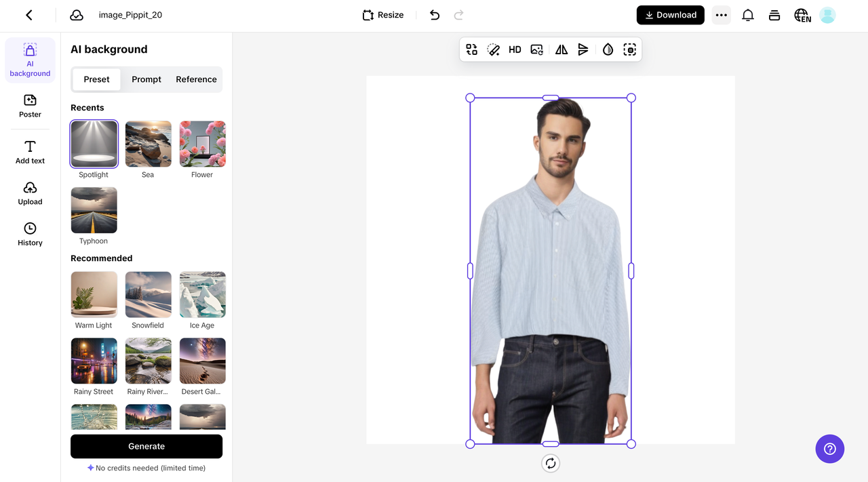Click the project name image_Pippit_20

click(130, 15)
